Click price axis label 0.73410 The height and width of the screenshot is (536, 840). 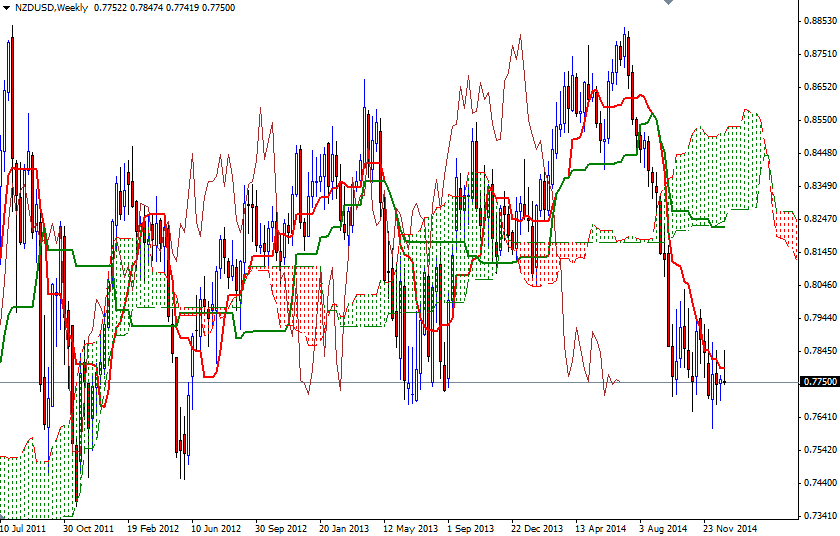pos(820,516)
